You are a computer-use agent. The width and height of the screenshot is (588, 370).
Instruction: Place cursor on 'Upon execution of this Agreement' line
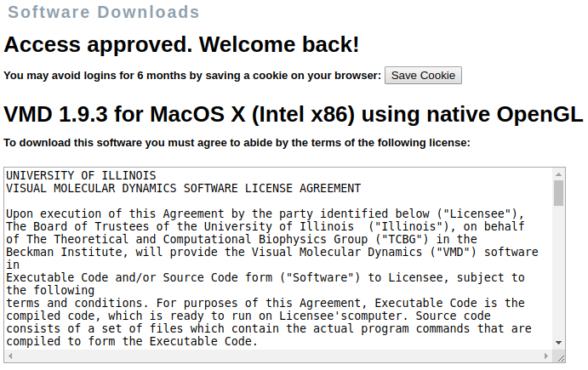click(266, 213)
